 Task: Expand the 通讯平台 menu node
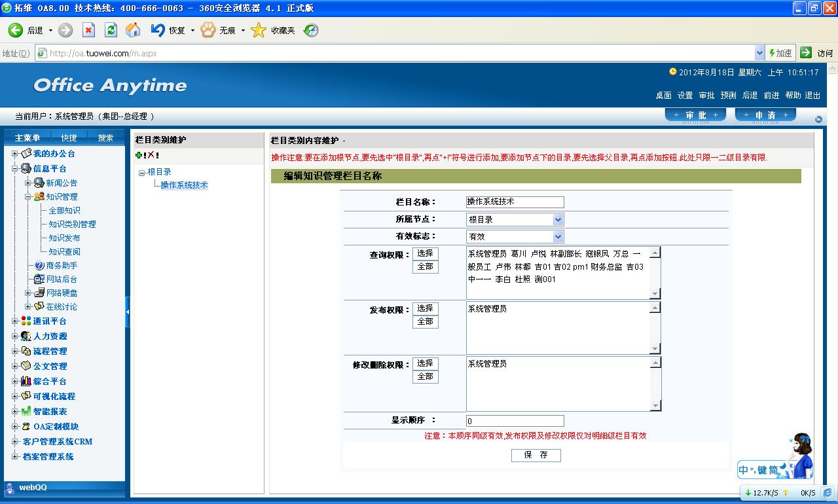pos(15,321)
